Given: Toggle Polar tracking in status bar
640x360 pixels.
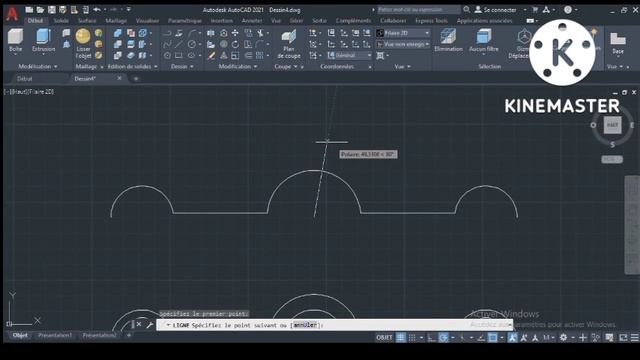Looking at the screenshot, I should [x=443, y=338].
